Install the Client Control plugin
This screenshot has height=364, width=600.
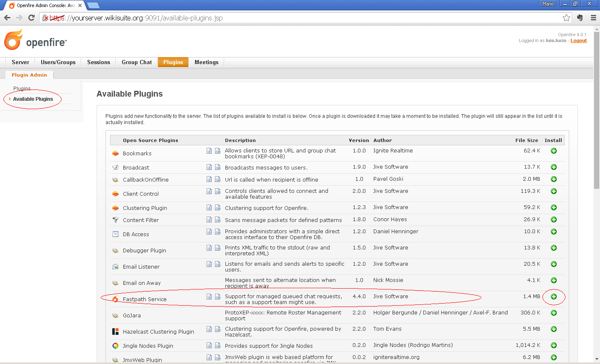554,191
